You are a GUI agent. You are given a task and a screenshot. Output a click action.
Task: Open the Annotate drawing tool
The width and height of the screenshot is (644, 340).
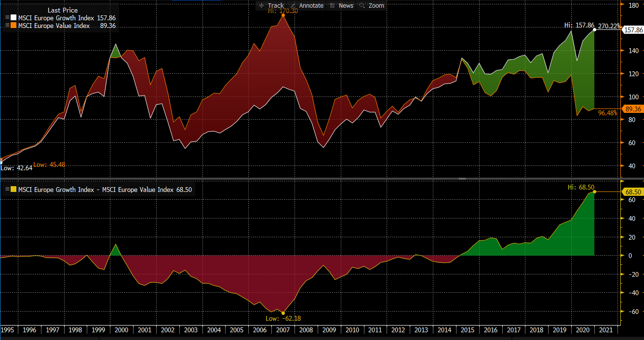(307, 6)
